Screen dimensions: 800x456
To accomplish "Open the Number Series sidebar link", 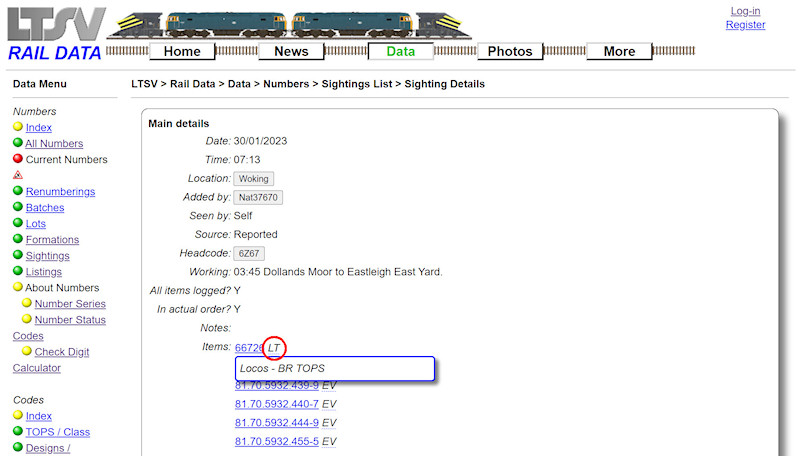I will (x=70, y=304).
